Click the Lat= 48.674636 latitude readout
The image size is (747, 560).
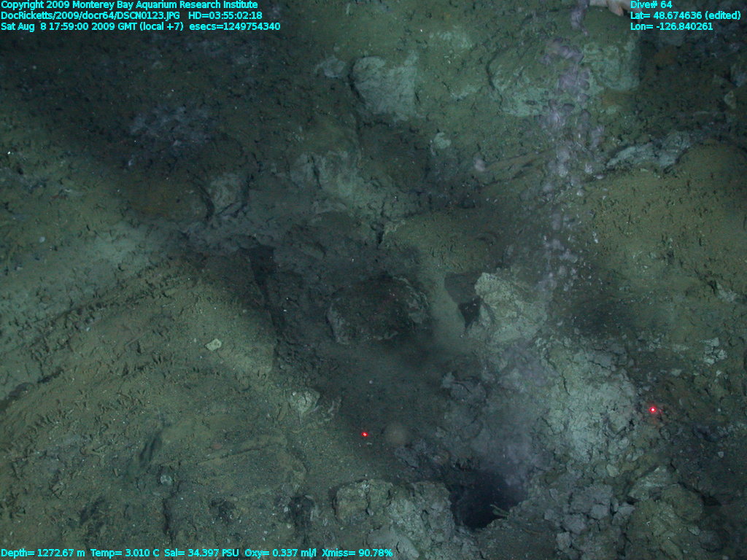point(662,15)
